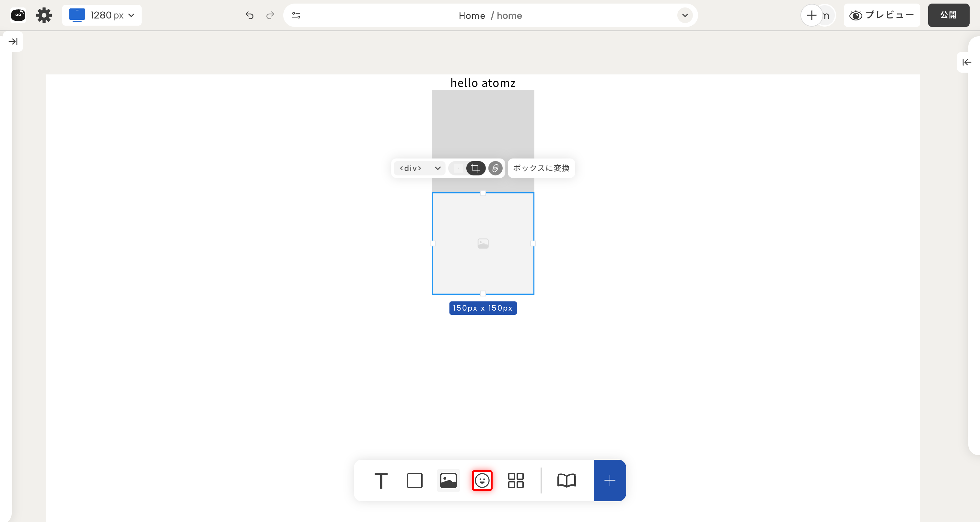Open the <div> tag dropdown
980x522 pixels.
(x=420, y=168)
